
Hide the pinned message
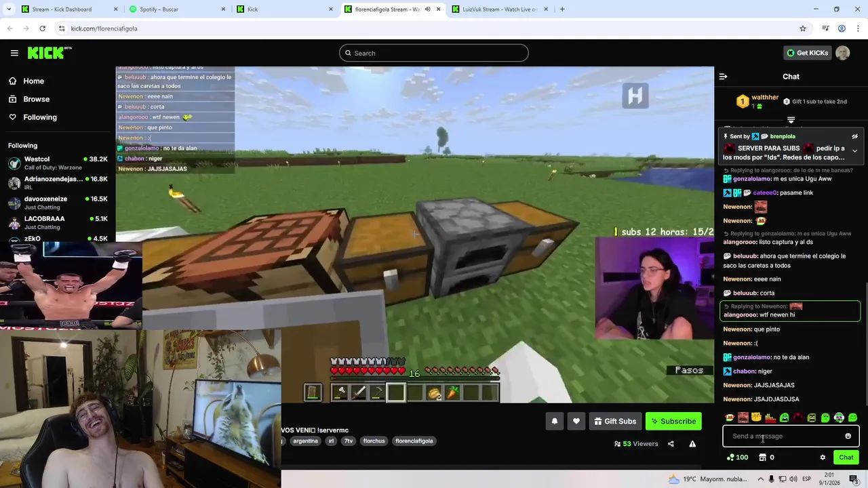click(854, 136)
